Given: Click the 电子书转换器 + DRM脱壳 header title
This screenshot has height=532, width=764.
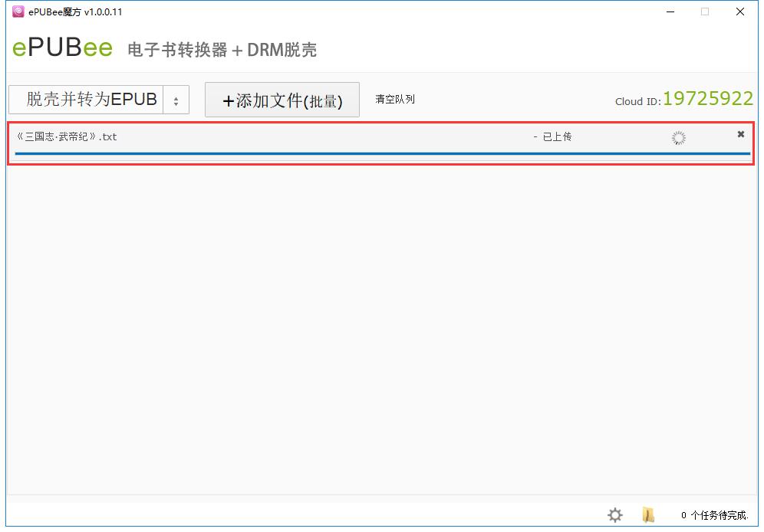Looking at the screenshot, I should click(222, 50).
